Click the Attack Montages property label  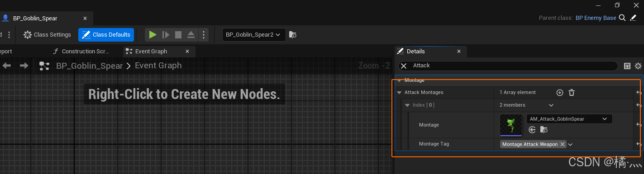424,93
